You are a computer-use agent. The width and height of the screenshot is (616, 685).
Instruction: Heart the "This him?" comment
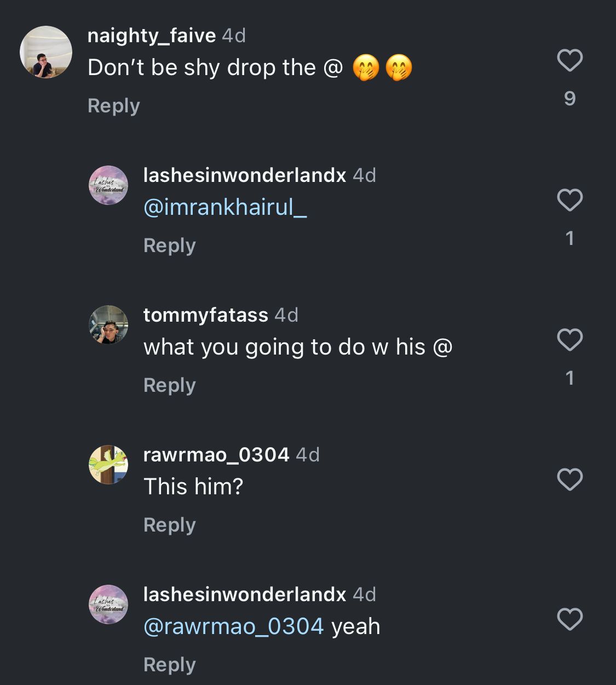(569, 480)
